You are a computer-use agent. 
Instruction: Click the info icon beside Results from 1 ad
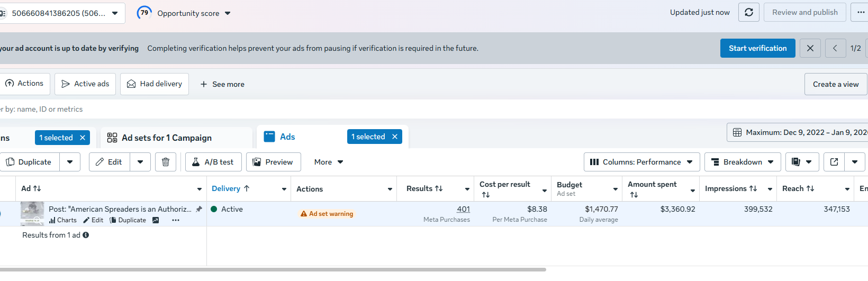[86, 235]
